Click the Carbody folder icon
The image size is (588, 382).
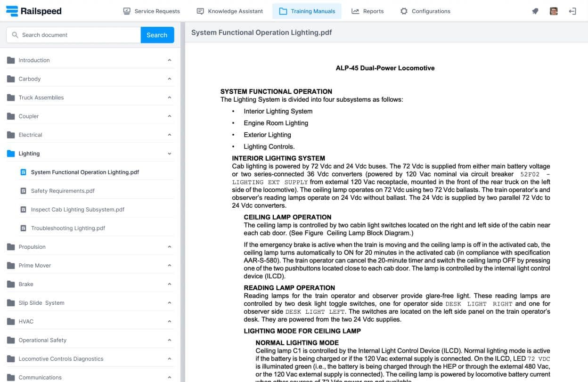tap(11, 79)
